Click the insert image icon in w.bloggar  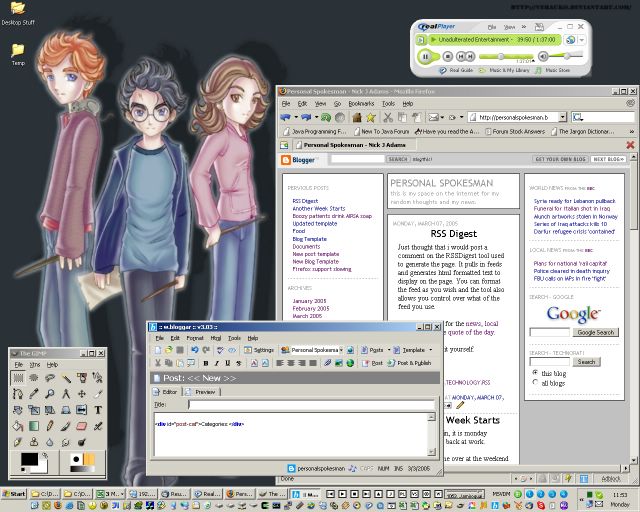(338, 363)
